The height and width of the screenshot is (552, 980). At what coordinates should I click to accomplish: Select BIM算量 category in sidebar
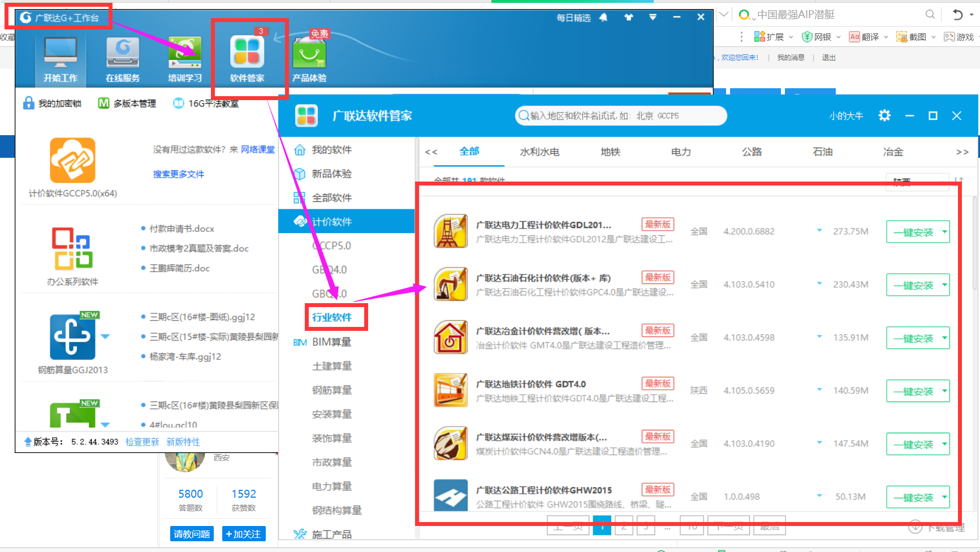tap(332, 342)
